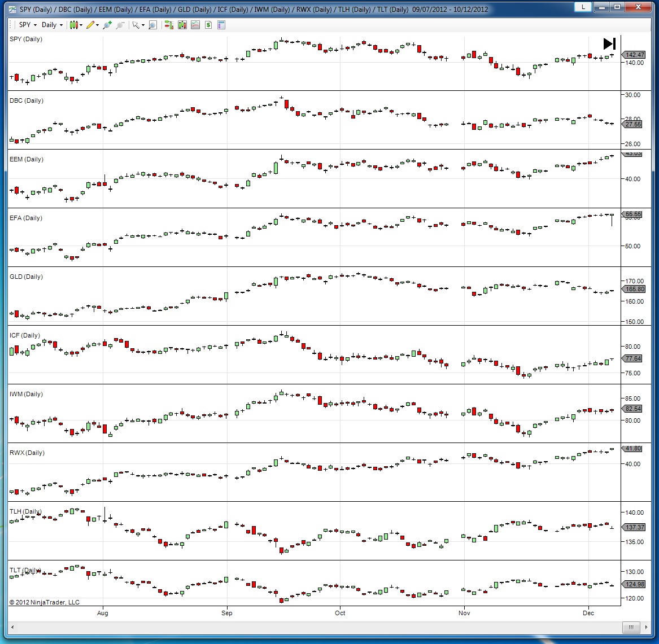
Task: Click the SPY (Daily) panel label
Action: point(25,39)
